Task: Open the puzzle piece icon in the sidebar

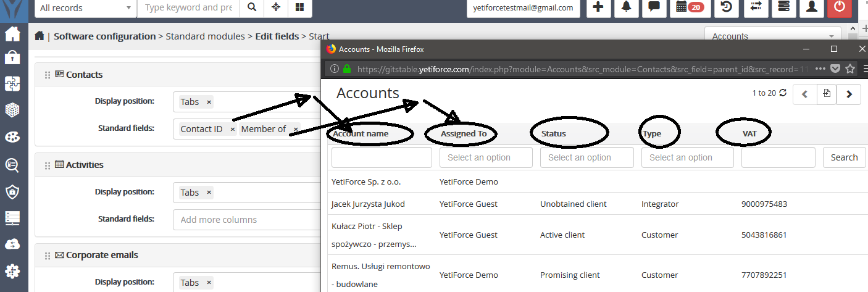Action: 13,83
